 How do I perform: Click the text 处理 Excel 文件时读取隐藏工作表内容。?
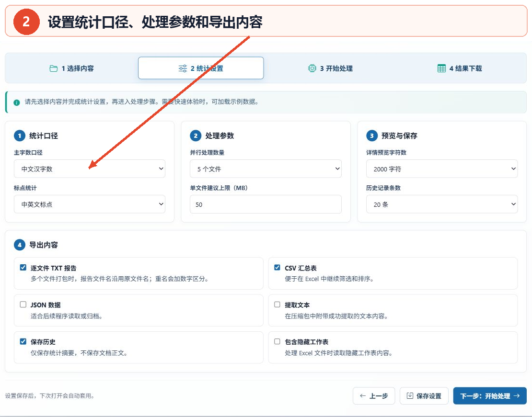338,353
